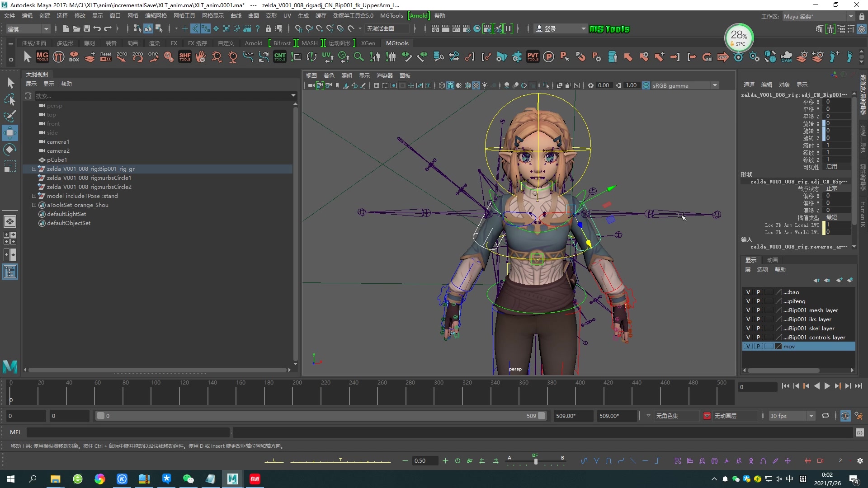Open the workspace Maya 经典 dropdown

click(x=818, y=16)
